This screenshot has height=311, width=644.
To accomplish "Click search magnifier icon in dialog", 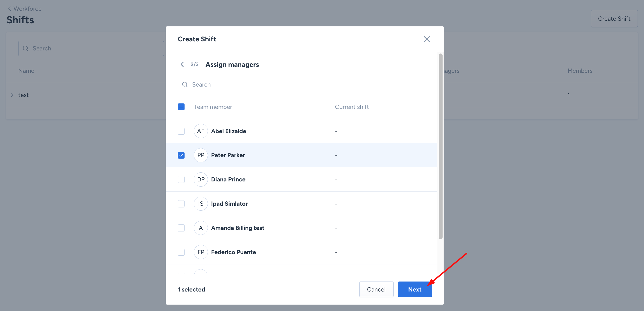I will pyautogui.click(x=185, y=84).
